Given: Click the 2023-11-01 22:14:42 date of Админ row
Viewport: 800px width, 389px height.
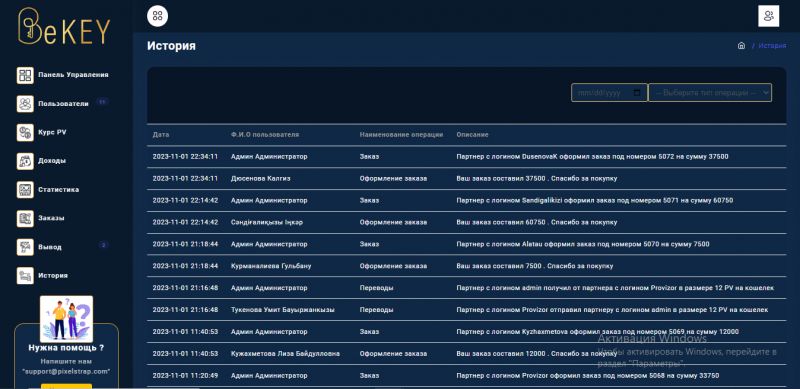Looking at the screenshot, I should point(185,201).
